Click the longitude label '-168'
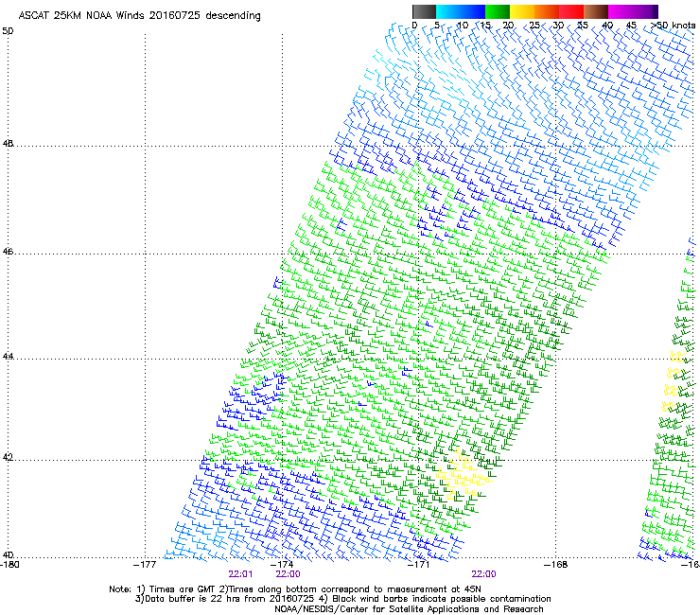 click(556, 565)
